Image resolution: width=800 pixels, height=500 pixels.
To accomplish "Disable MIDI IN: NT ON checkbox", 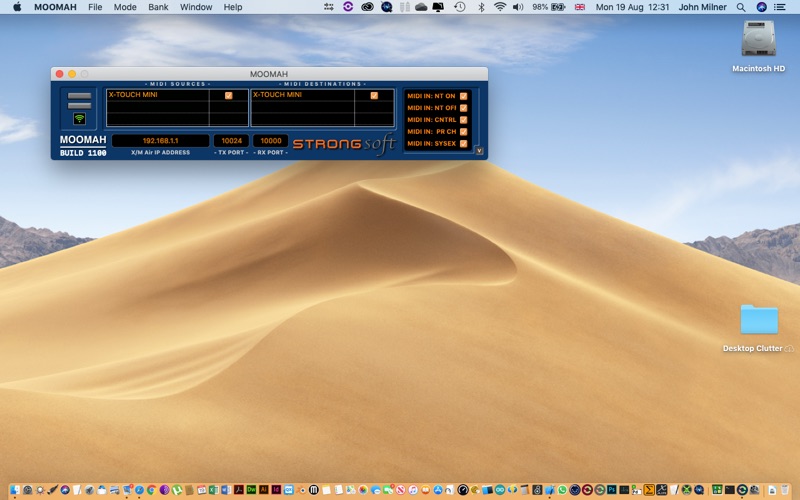I will click(464, 96).
